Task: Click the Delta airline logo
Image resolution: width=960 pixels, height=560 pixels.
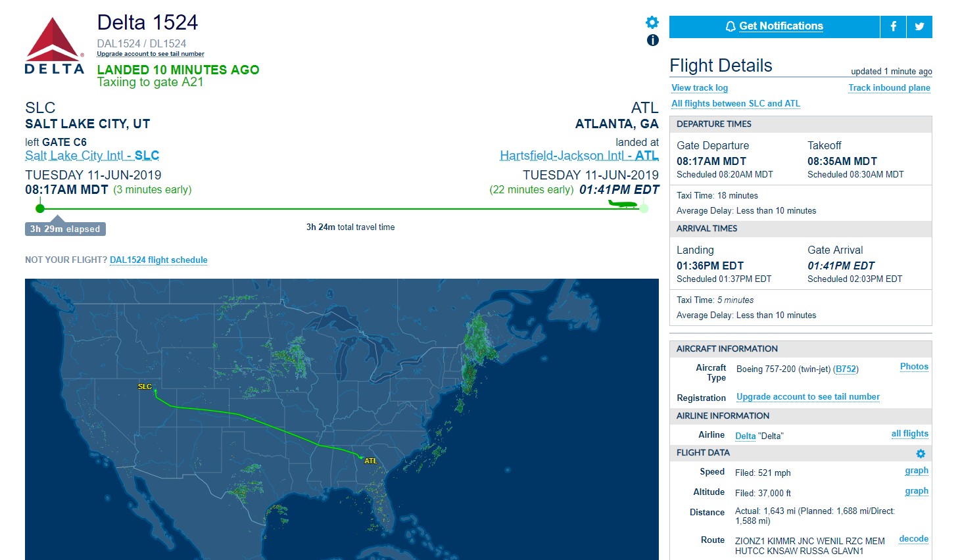Action: [x=55, y=46]
